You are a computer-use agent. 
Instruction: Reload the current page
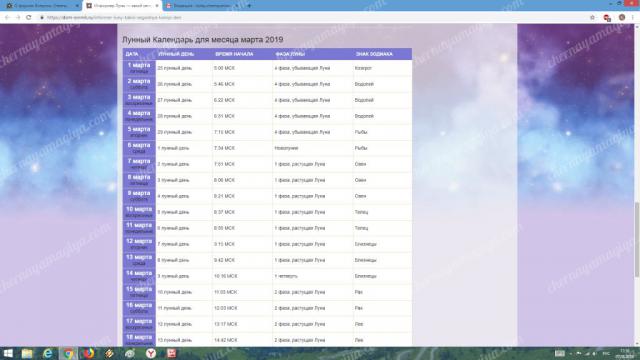pyautogui.click(x=29, y=18)
